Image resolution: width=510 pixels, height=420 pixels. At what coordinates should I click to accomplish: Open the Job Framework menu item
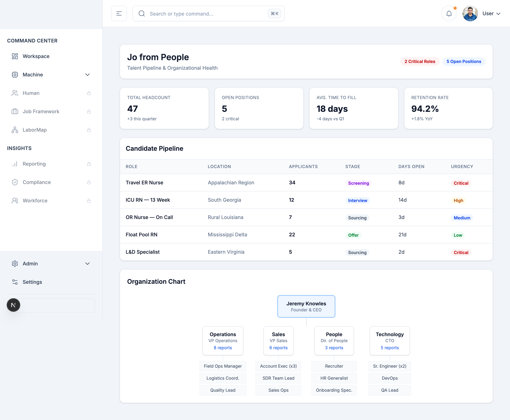[x=41, y=111]
